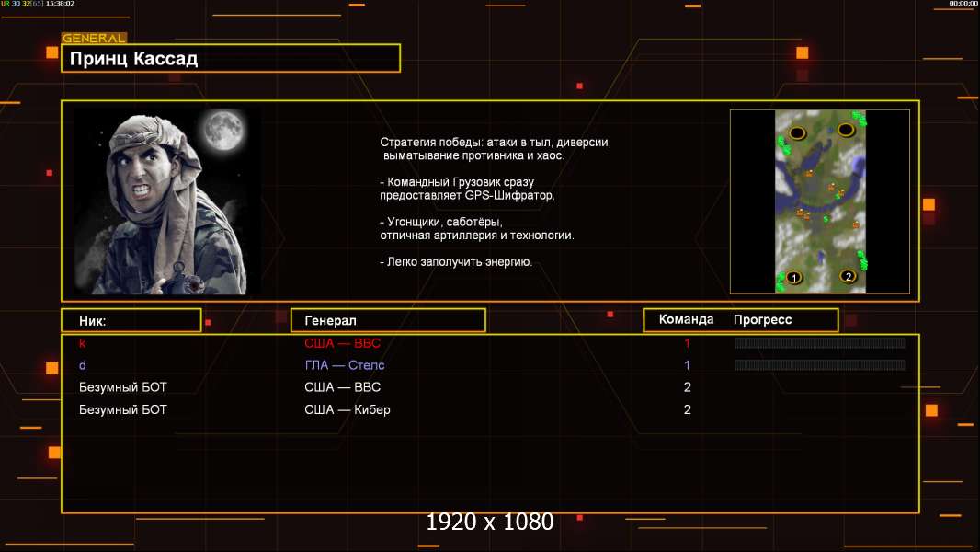Click the Прогресс column header
The width and height of the screenshot is (980, 552).
(x=762, y=319)
